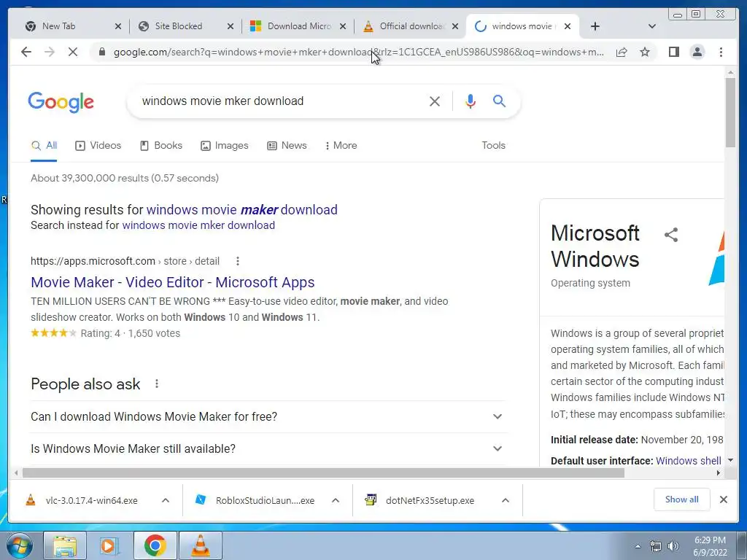Open search Tools
This screenshot has width=747, height=560.
tap(493, 146)
